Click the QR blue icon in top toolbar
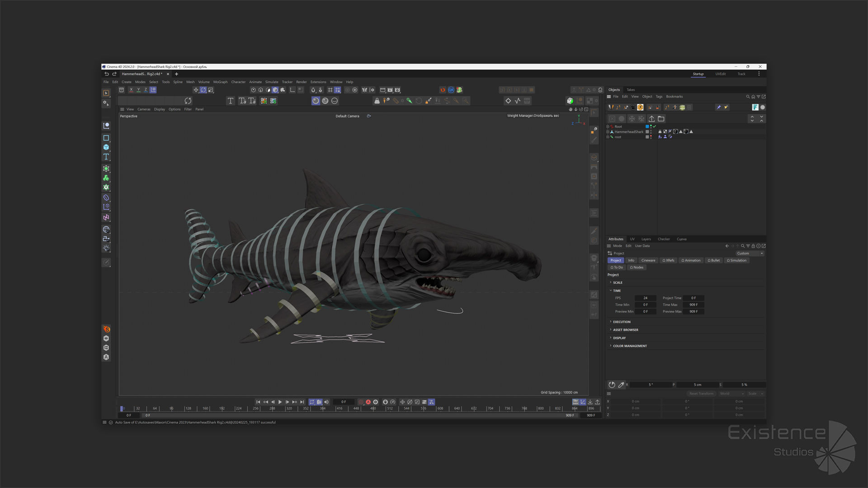The width and height of the screenshot is (868, 488). tap(451, 90)
